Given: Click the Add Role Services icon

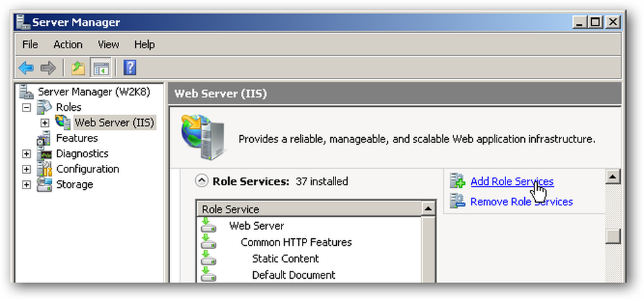Looking at the screenshot, I should (x=457, y=182).
